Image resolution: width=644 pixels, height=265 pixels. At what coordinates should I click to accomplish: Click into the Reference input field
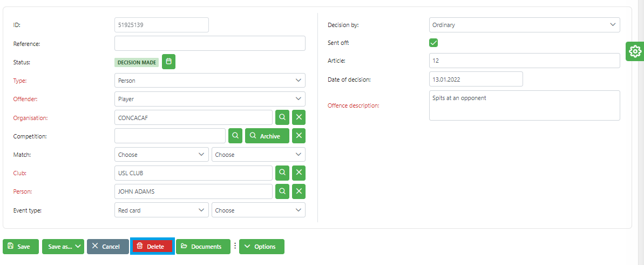(209, 43)
